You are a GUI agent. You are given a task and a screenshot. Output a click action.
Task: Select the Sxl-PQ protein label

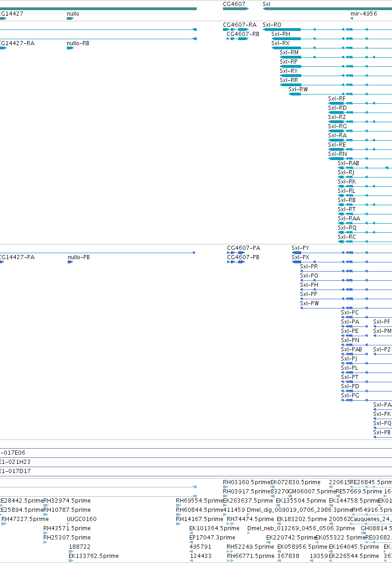coord(382,423)
